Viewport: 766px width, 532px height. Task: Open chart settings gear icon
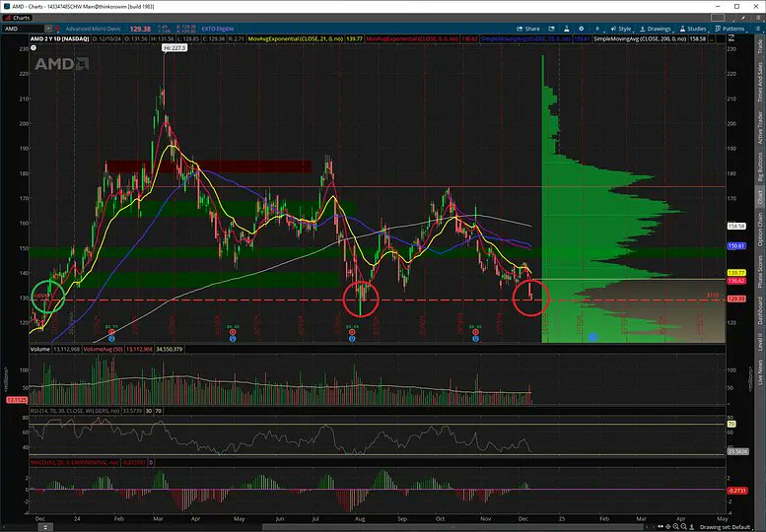pos(582,29)
